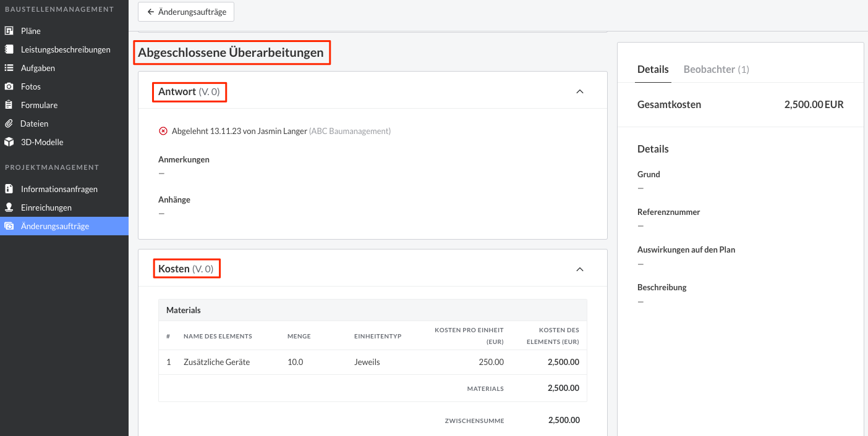Click the Menge column header
Viewport: 868px width, 436px height.
click(x=299, y=337)
